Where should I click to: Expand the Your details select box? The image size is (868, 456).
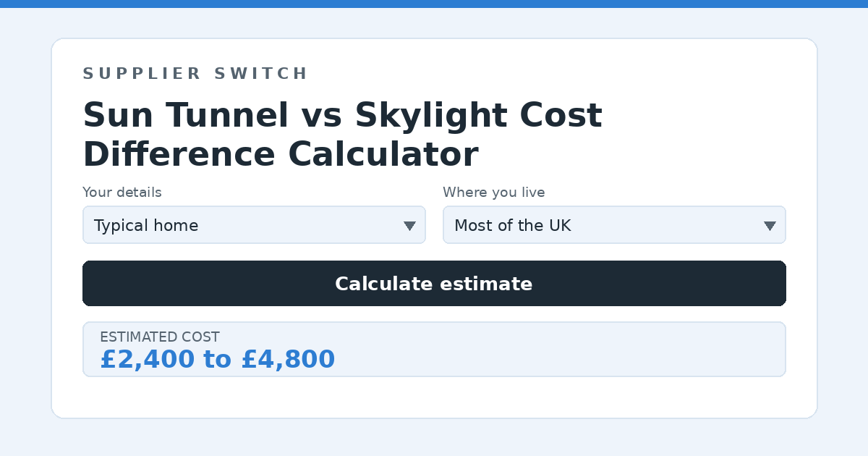pos(254,225)
